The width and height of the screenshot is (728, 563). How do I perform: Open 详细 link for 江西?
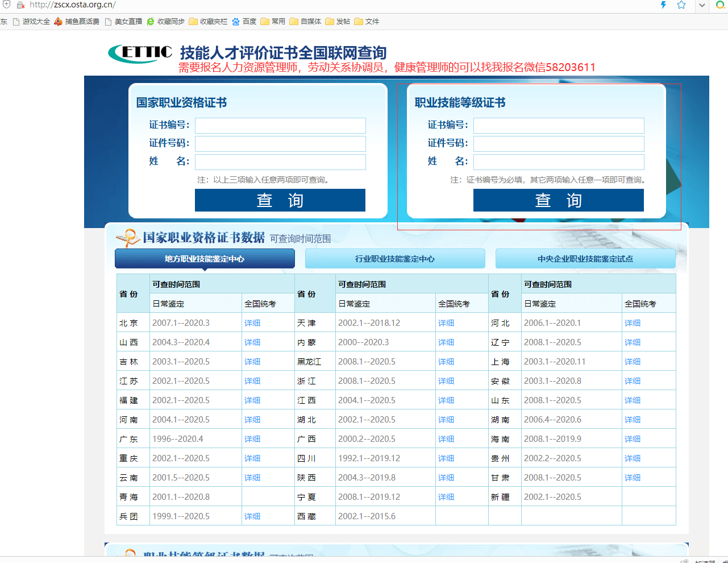(446, 400)
